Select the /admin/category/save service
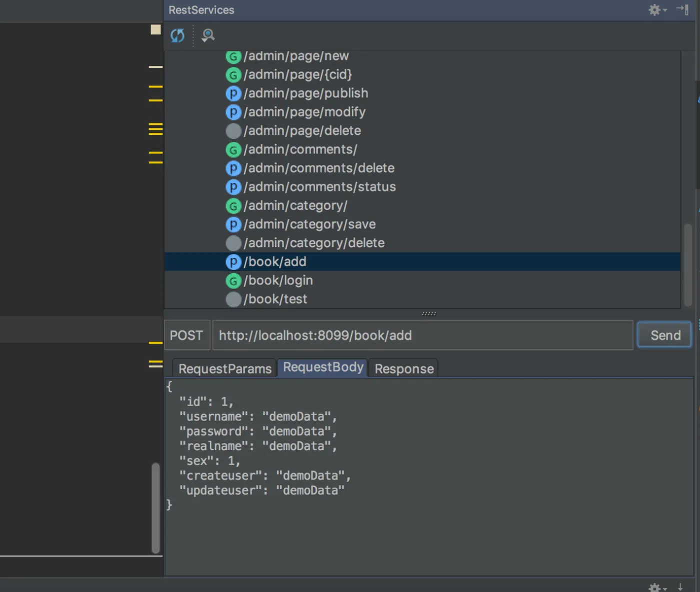The width and height of the screenshot is (700, 592). (309, 224)
